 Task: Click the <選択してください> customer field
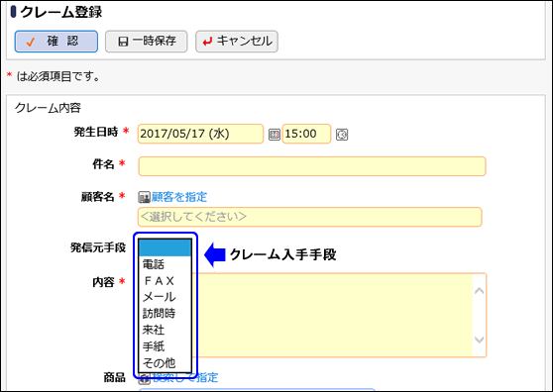point(310,217)
